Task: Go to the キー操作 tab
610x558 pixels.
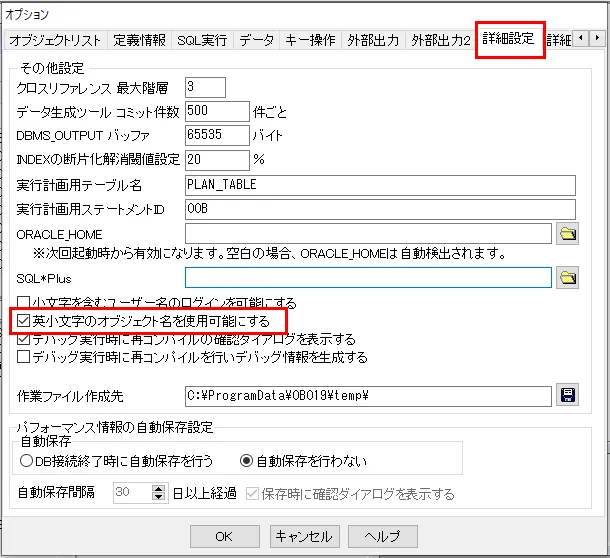Action: 310,40
